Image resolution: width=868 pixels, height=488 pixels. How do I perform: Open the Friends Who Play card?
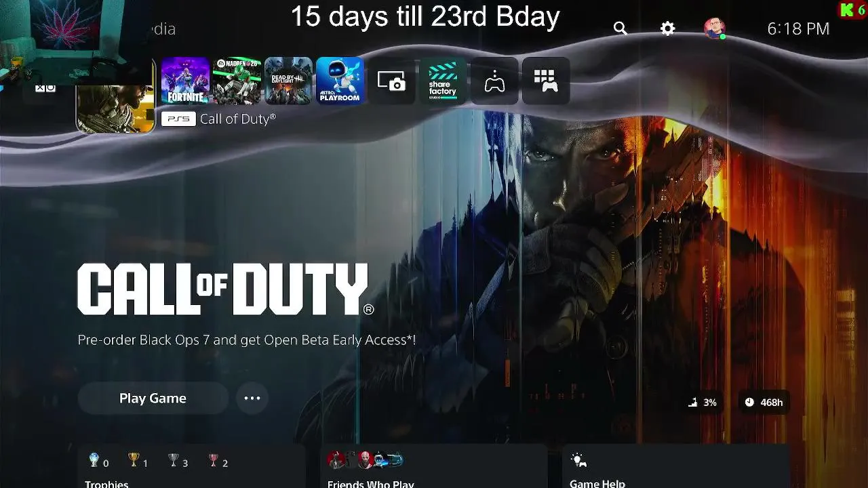tap(433, 466)
